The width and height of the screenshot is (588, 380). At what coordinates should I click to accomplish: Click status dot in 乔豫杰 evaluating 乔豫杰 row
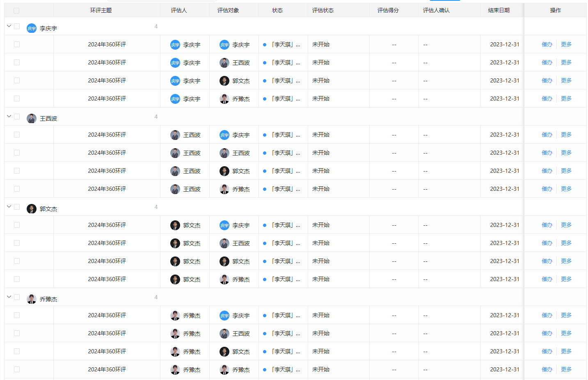click(x=265, y=370)
